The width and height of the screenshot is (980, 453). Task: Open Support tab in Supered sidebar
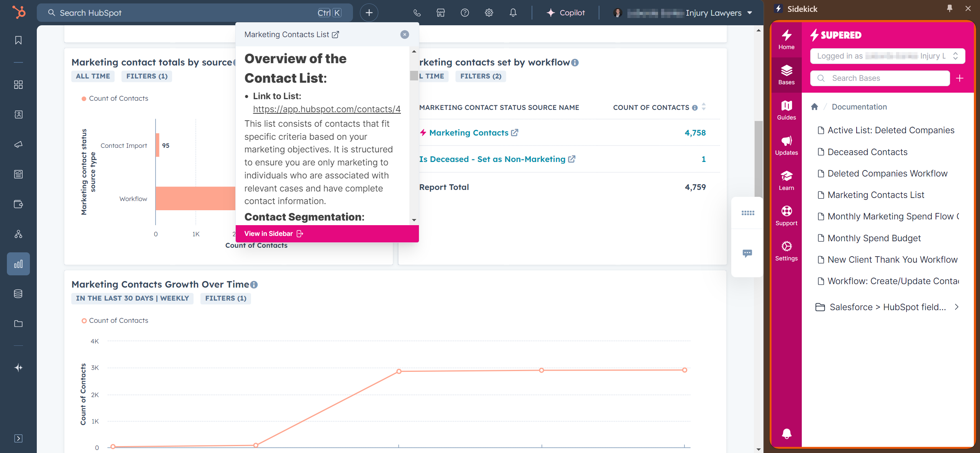[x=786, y=216]
